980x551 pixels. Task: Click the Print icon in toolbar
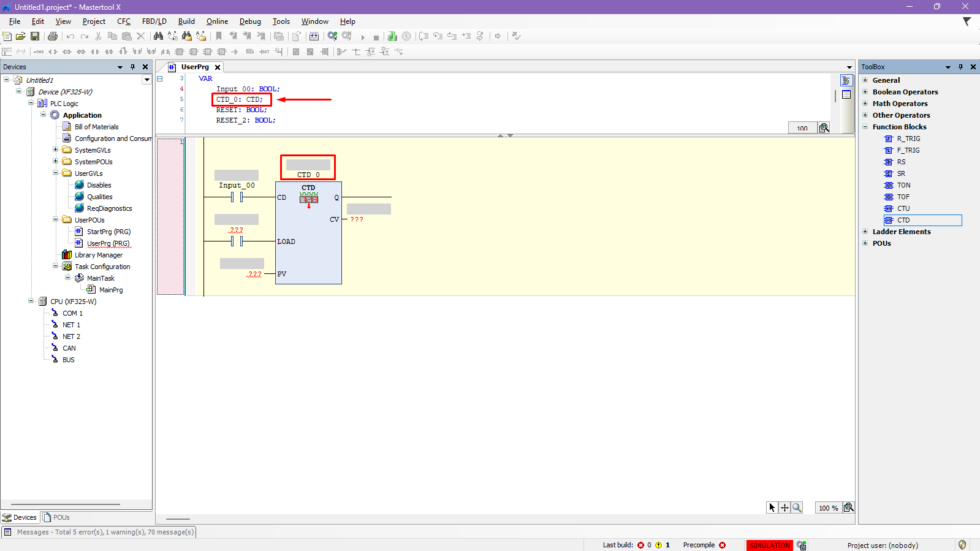53,37
